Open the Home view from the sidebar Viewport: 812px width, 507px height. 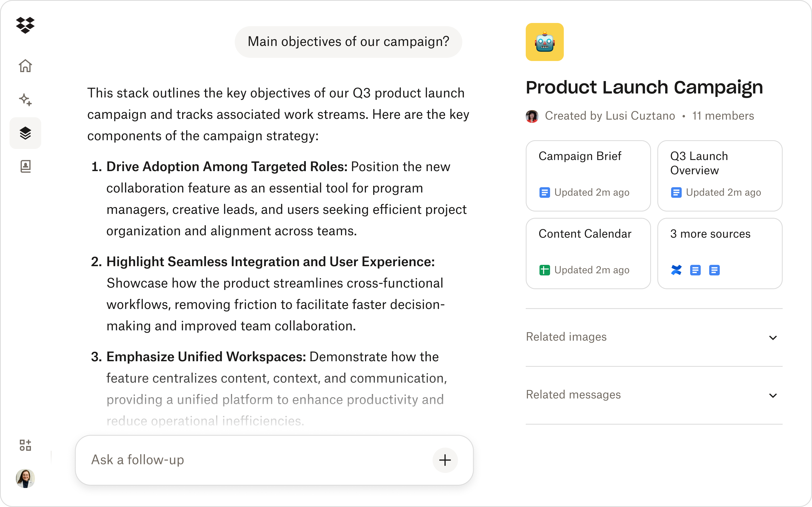pyautogui.click(x=25, y=66)
